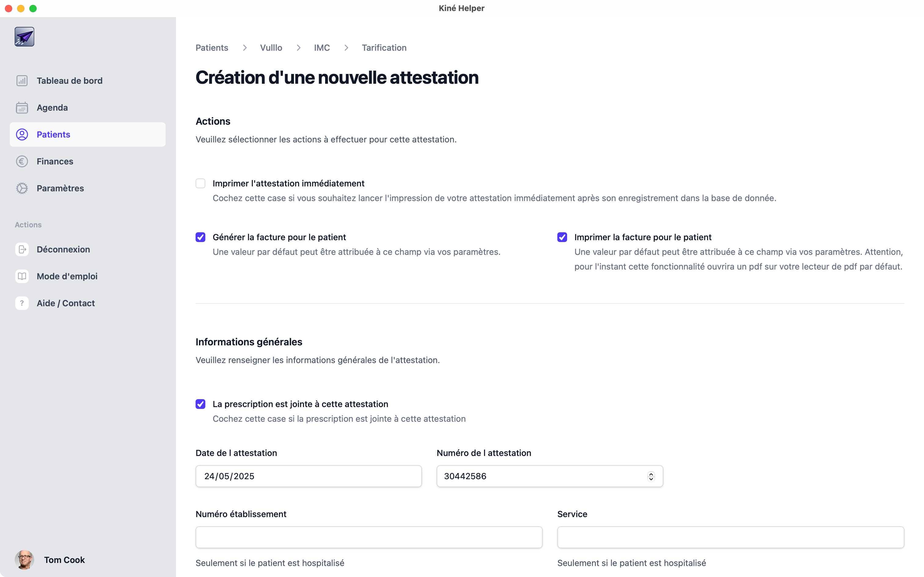Open the Tableau de bord chart icon
Image resolution: width=924 pixels, height=577 pixels.
pyautogui.click(x=22, y=80)
